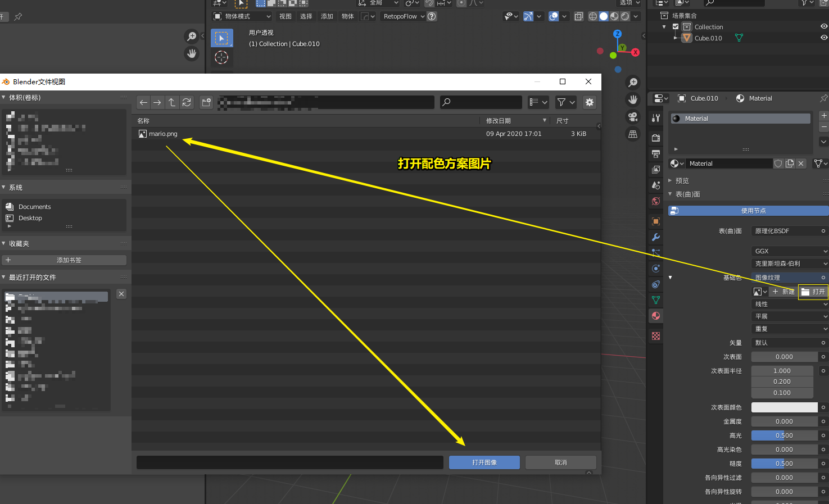Toggle X-ray mode in viewport header
The width and height of the screenshot is (829, 504).
[578, 16]
